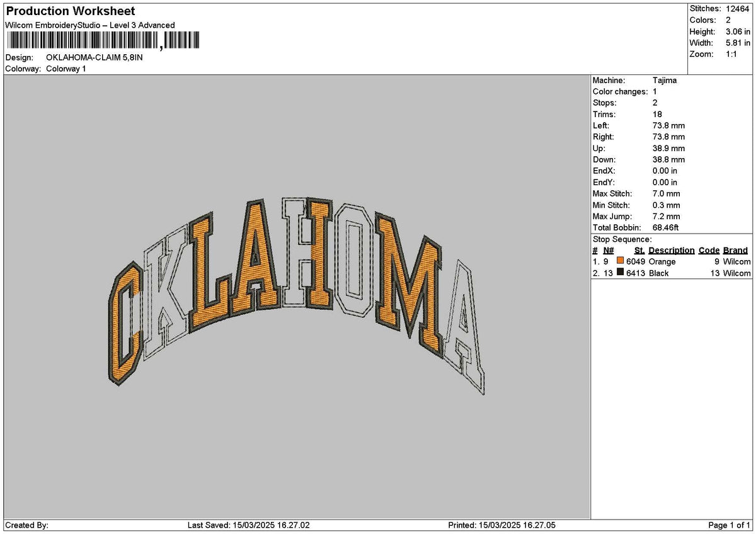
Task: Click the Machine value Tajima
Action: pyautogui.click(x=665, y=81)
